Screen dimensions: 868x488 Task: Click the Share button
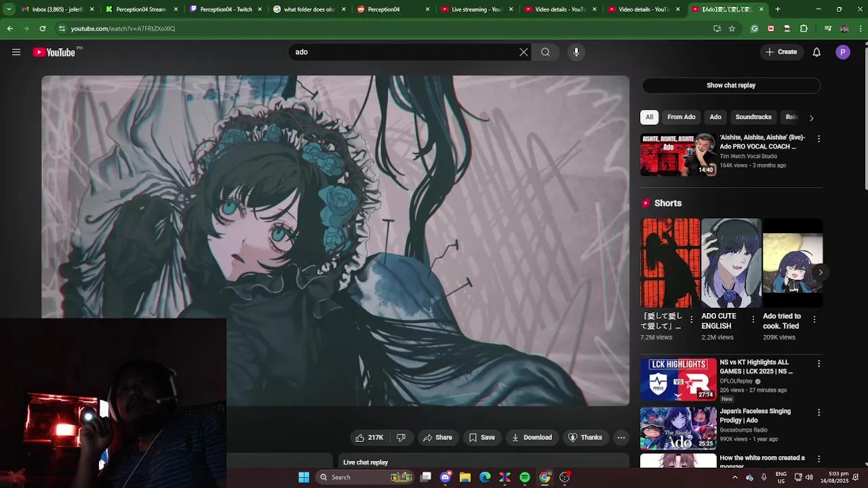click(x=437, y=438)
